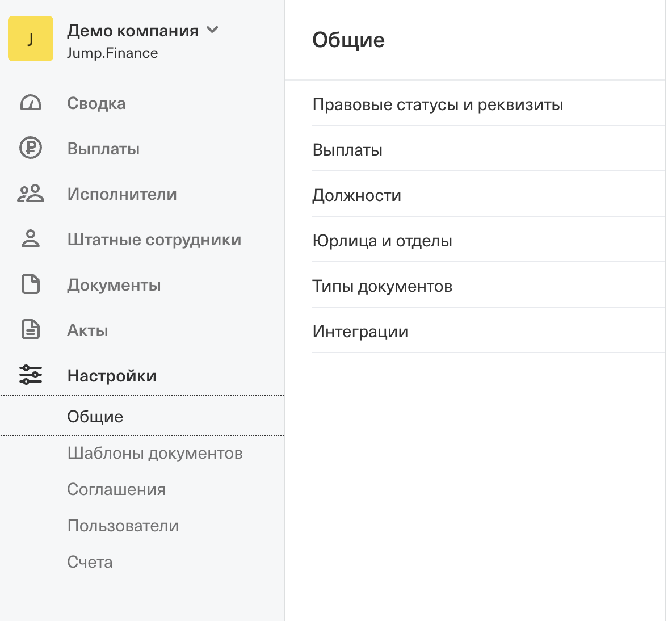Open Юрлица и отделы row
The height and width of the screenshot is (621, 672).
point(382,241)
